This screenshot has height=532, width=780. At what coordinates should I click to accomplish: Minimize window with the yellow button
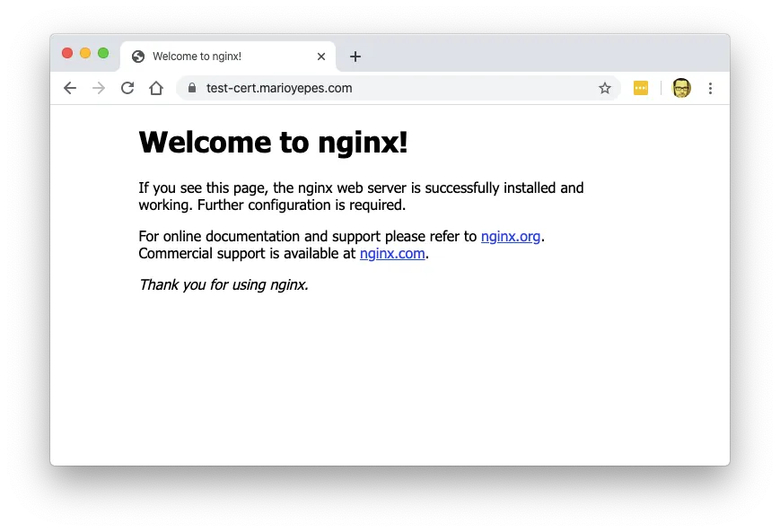(85, 53)
